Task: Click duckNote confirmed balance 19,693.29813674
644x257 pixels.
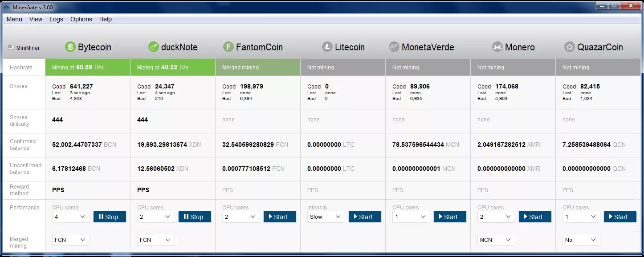Action: 162,145
